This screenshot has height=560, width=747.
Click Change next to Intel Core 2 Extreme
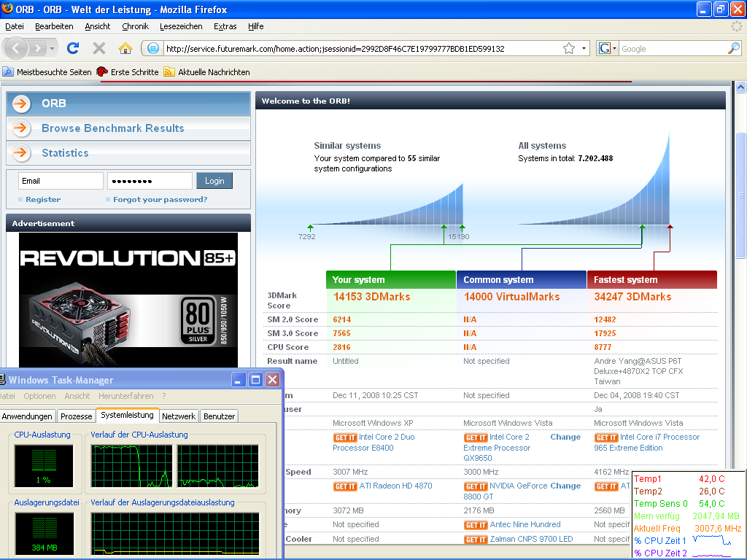click(565, 437)
